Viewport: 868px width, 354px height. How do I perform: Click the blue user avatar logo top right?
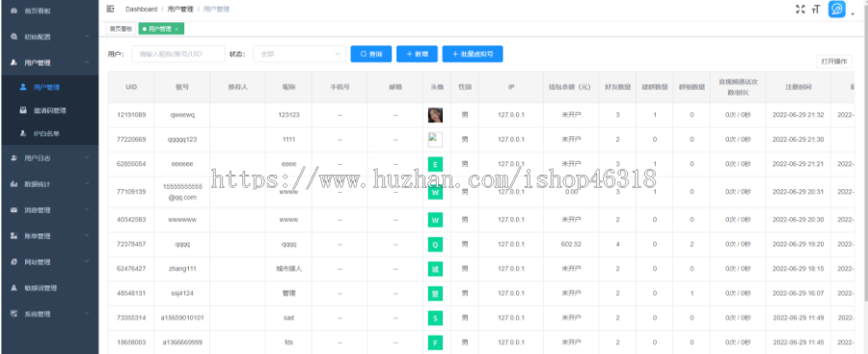(836, 10)
